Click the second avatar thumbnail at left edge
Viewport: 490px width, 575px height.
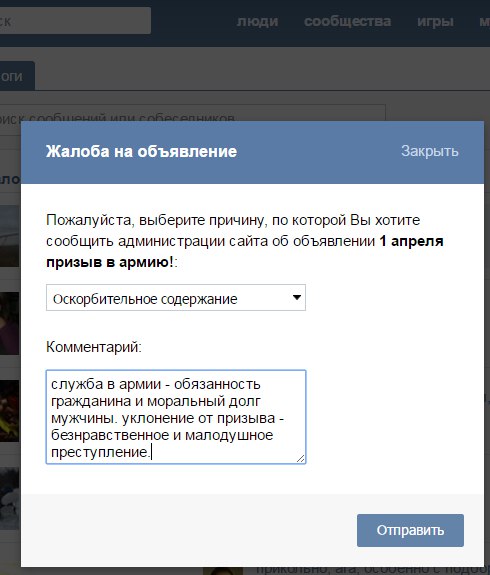(10, 324)
